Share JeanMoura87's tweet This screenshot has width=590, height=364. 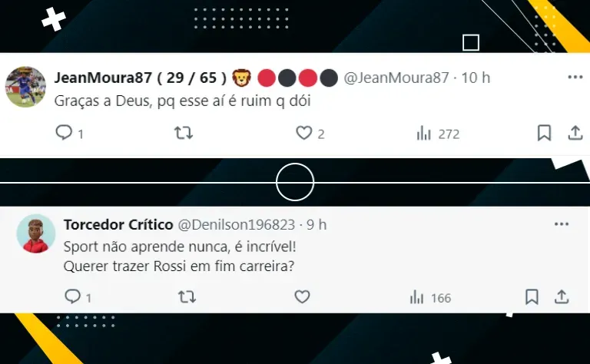coord(575,133)
